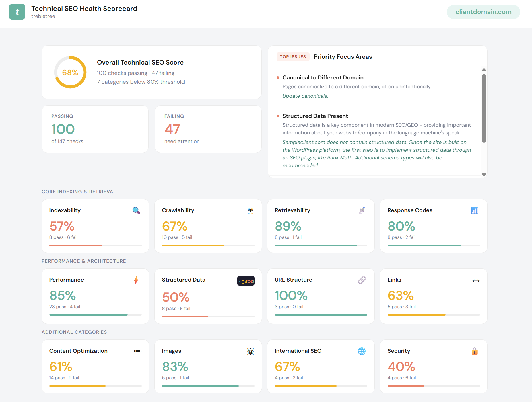Click the International SEO globe icon
Image resolution: width=532 pixels, height=402 pixels.
coord(362,351)
